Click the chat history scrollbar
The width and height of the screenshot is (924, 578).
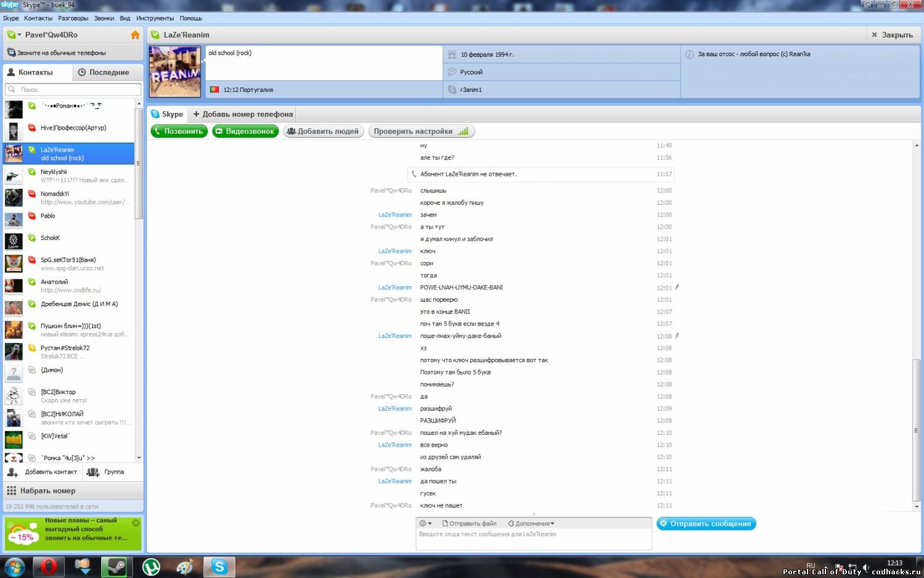pos(917,431)
